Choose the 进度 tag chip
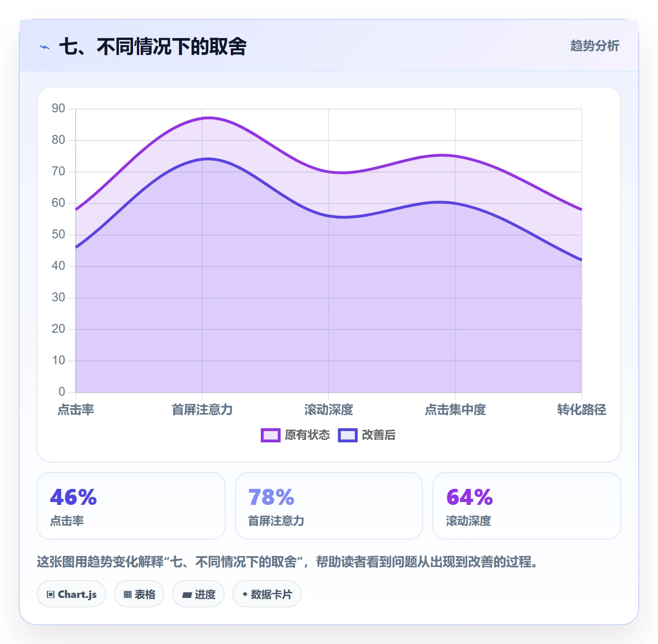This screenshot has height=644, width=658. click(198, 594)
